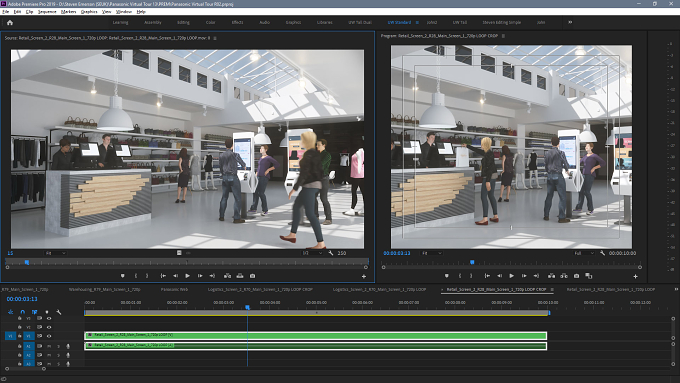Viewport: 680px width, 383px height.
Task: Toggle nest-or-individual-clips insert mode in timeline
Action: pos(10,312)
